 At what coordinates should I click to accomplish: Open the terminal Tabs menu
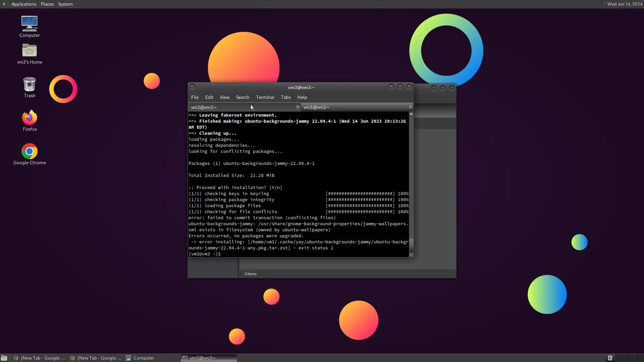286,97
